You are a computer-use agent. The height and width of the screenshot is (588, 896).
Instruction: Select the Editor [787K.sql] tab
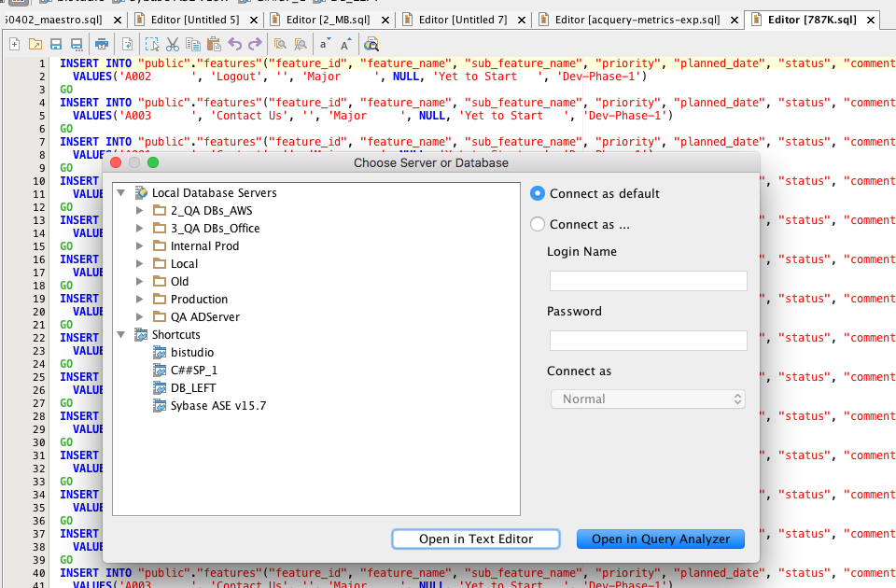(x=812, y=20)
